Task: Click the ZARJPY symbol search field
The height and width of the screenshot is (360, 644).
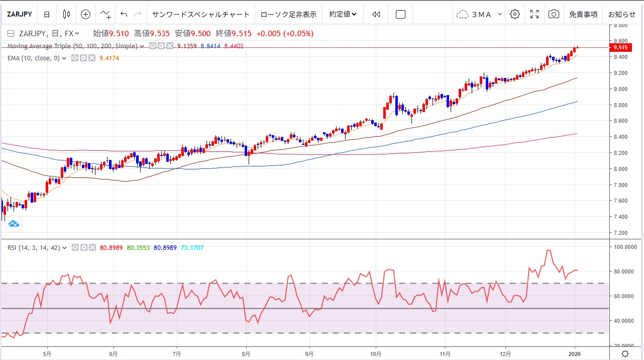Action: pyautogui.click(x=19, y=14)
